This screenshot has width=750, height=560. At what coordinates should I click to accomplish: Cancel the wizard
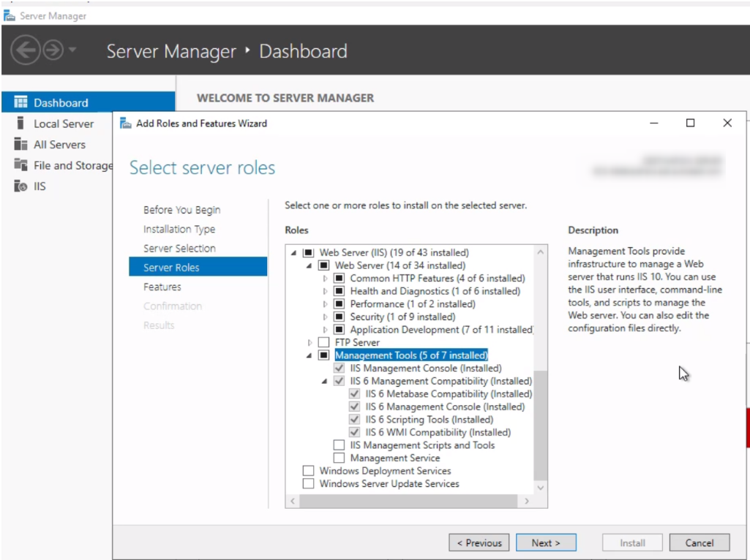click(x=699, y=542)
